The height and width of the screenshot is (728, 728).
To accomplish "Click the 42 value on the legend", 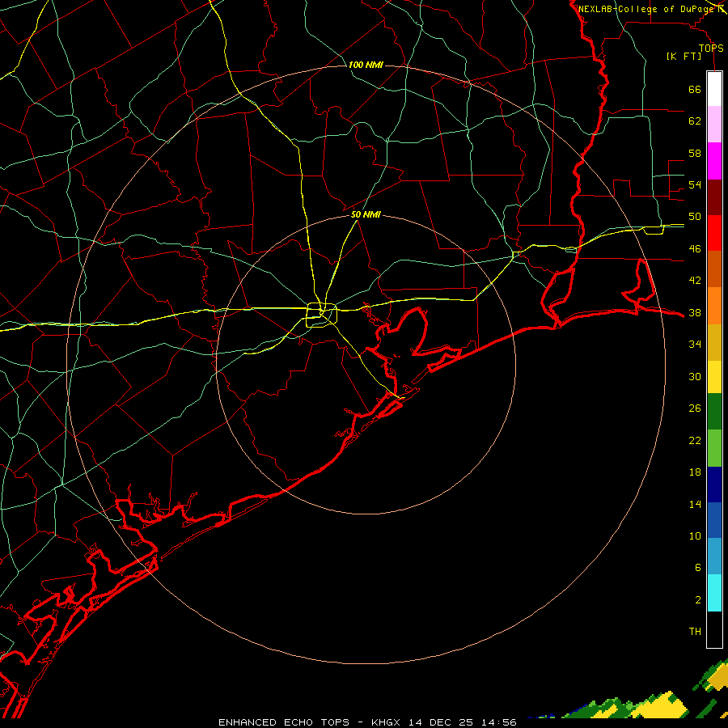I will pyautogui.click(x=695, y=281).
